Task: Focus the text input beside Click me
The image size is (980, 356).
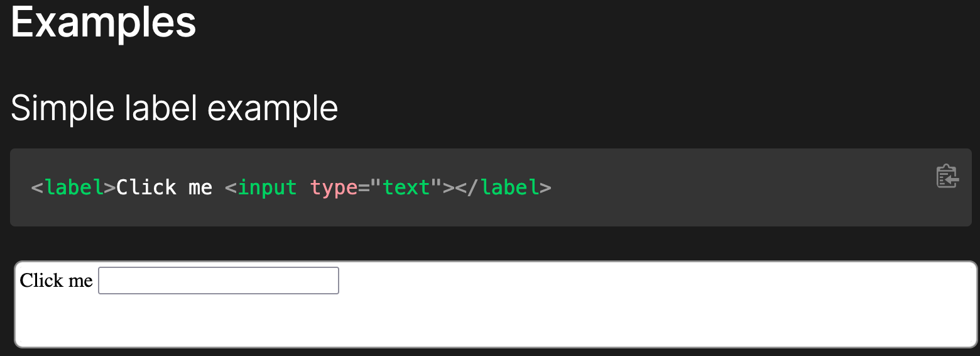Action: (219, 281)
